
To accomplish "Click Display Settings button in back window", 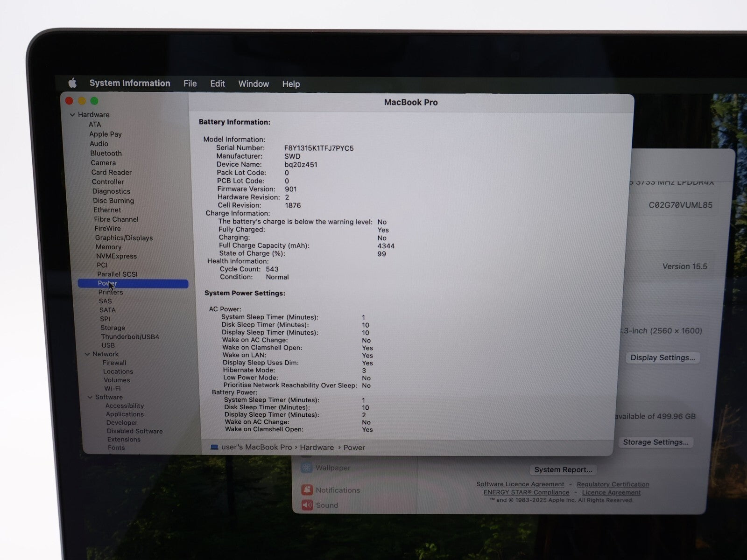I will [662, 357].
